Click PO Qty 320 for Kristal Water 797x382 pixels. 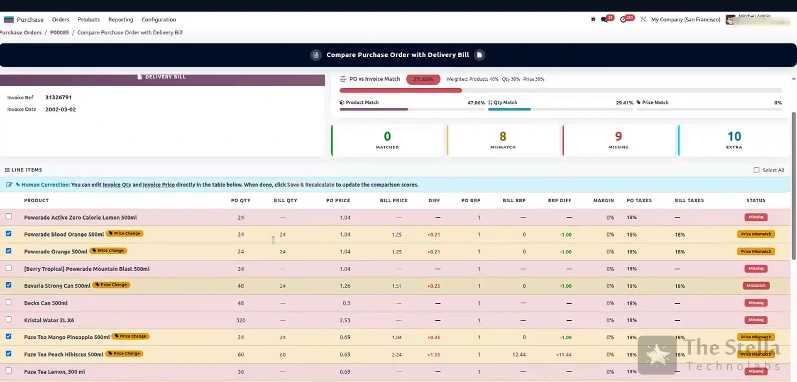click(241, 321)
